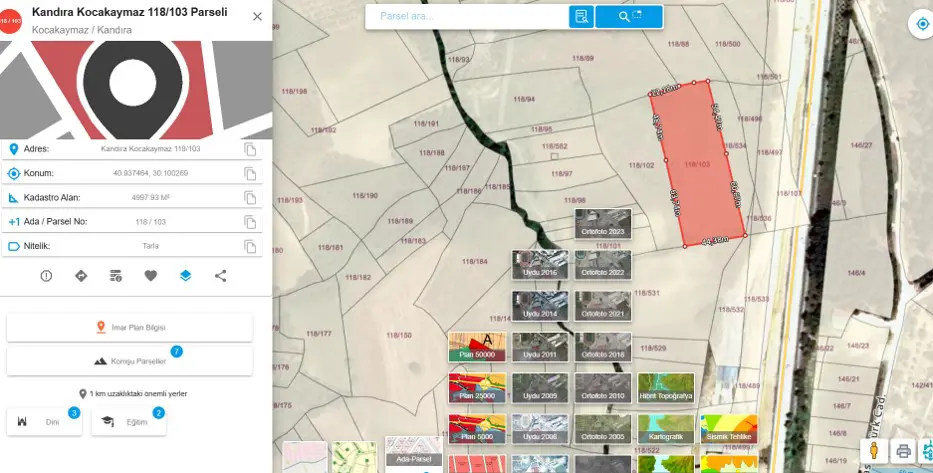Copy the Konum coordinates
The image size is (933, 473).
[x=251, y=174]
